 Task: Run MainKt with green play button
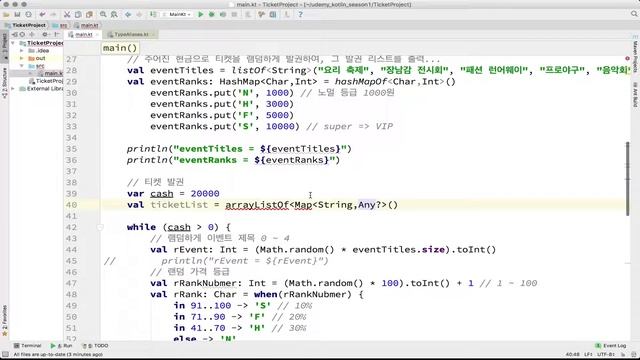click(x=200, y=14)
